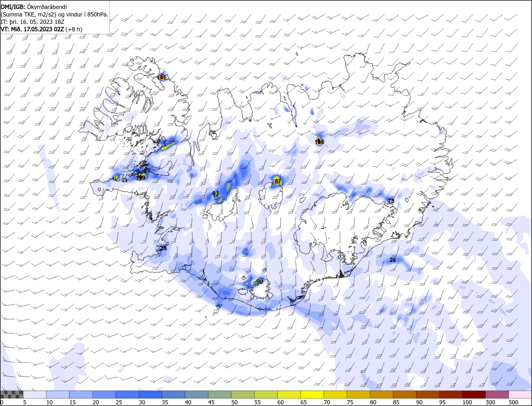Viewport: 532px width, 406px height.
Task: Click the subtitle '(Summa TKE, m2/s2) og vindur í 850hPa.'
Action: (55, 14)
